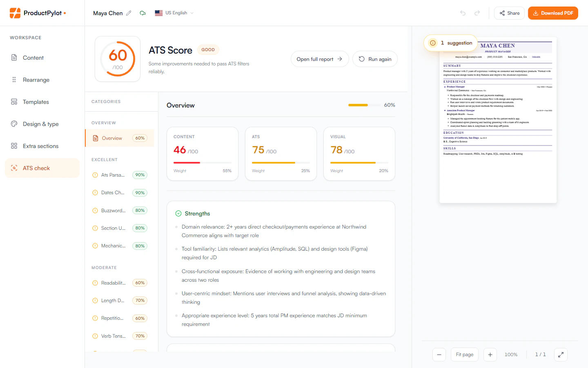Click the ATS check scan icon
588x368 pixels.
click(x=14, y=168)
